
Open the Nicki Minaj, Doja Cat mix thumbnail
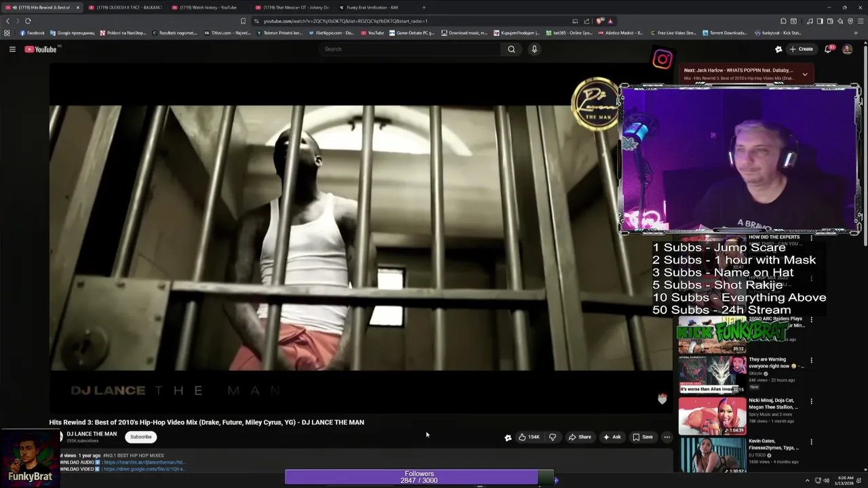712,415
